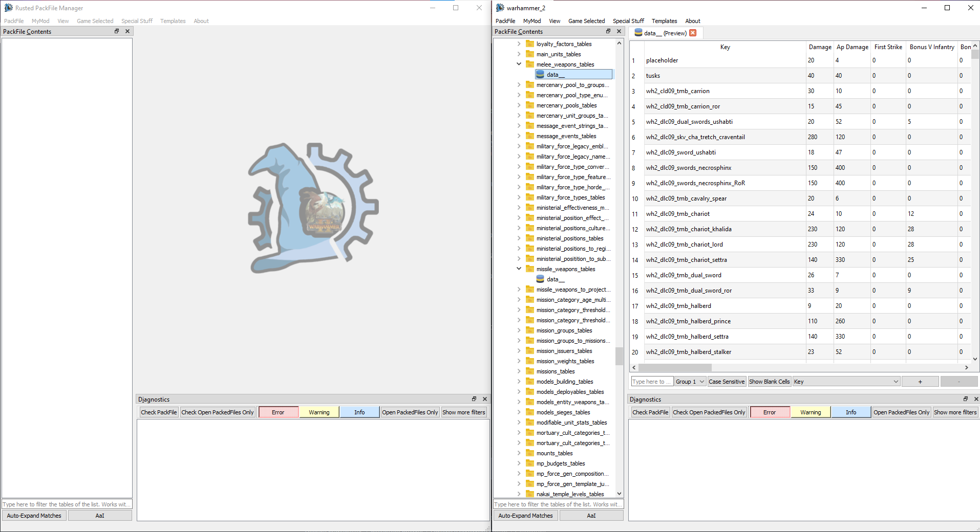Toggle Error filter in warhammer_2 Diagnostics
The image size is (980, 532).
coord(770,412)
